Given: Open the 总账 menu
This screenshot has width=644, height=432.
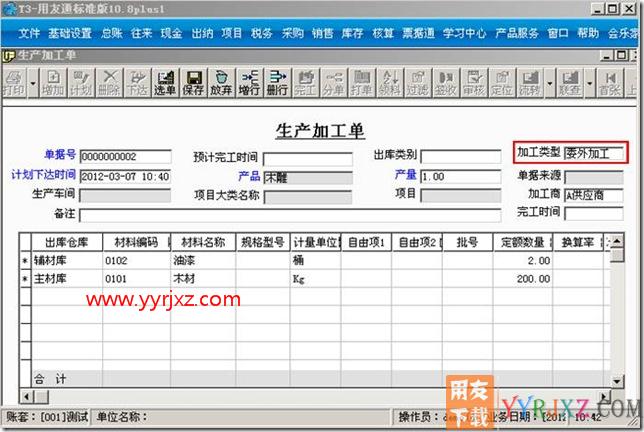Looking at the screenshot, I should 112,33.
